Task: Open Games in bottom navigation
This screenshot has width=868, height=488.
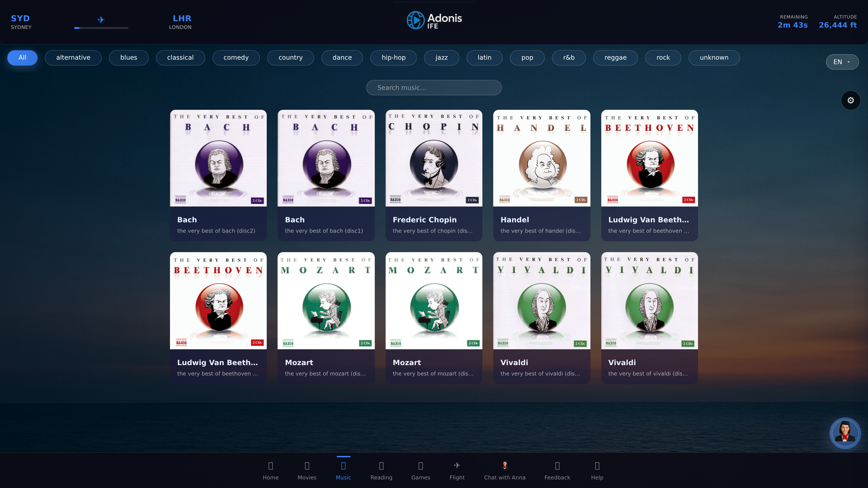Action: click(x=420, y=470)
